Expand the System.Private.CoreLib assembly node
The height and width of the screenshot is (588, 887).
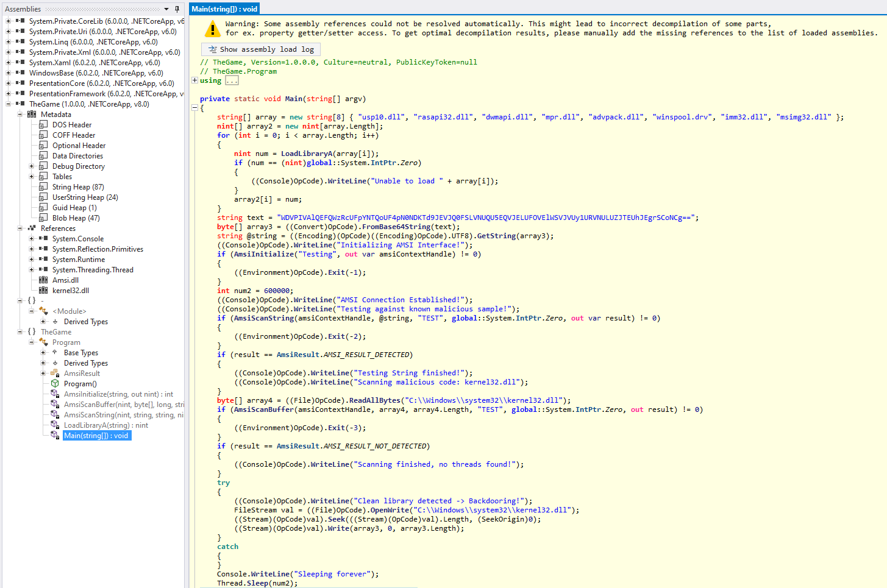coord(9,21)
